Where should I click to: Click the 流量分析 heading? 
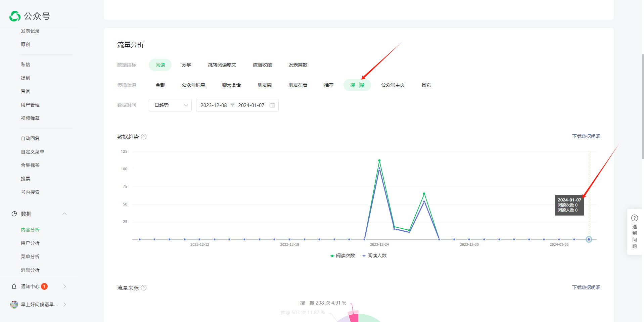(131, 45)
